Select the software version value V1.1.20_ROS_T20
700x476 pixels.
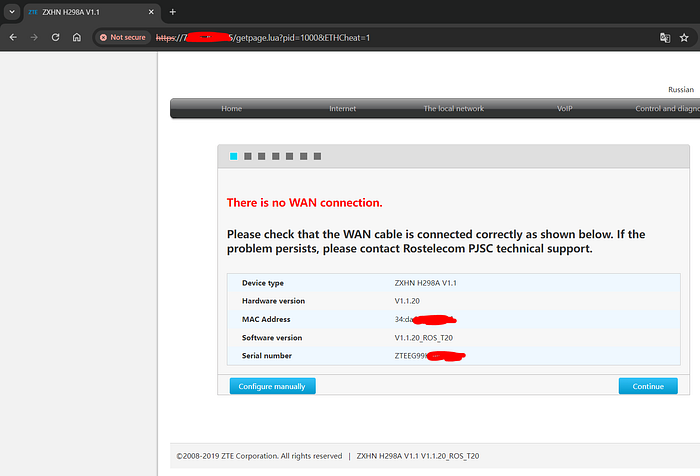click(424, 338)
